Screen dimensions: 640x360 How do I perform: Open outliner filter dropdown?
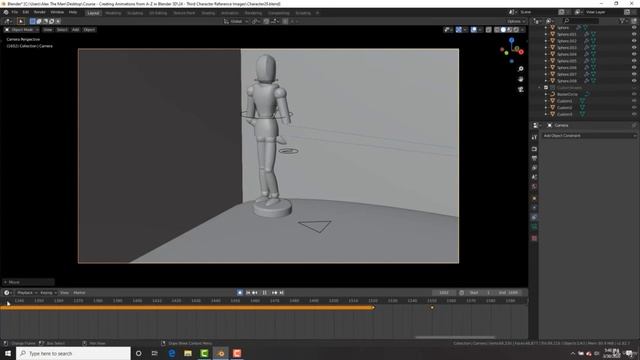(624, 20)
